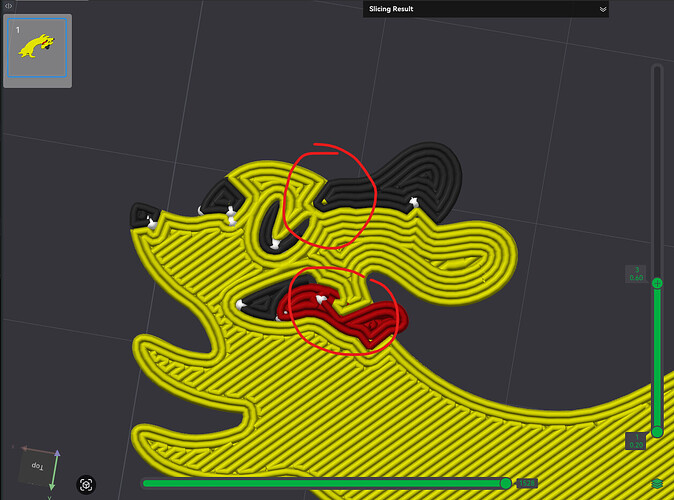Click the upper layer slider handle with plus

[x=657, y=283]
